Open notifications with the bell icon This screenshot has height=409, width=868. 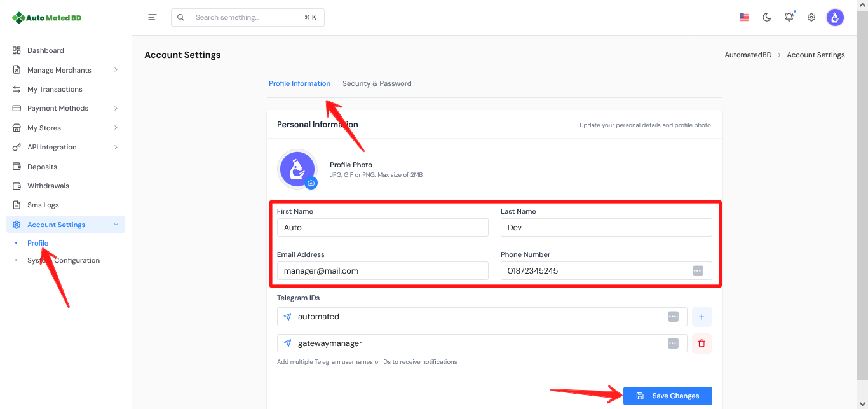click(x=789, y=17)
